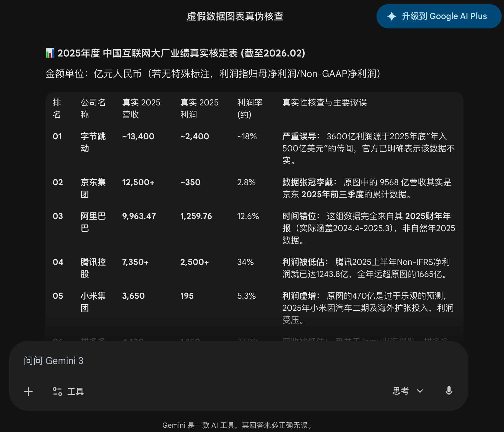Click the 排名 column header
The image size is (504, 432).
click(57, 108)
